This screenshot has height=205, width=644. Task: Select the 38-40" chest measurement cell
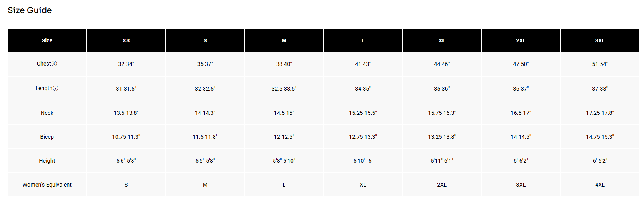click(x=284, y=64)
